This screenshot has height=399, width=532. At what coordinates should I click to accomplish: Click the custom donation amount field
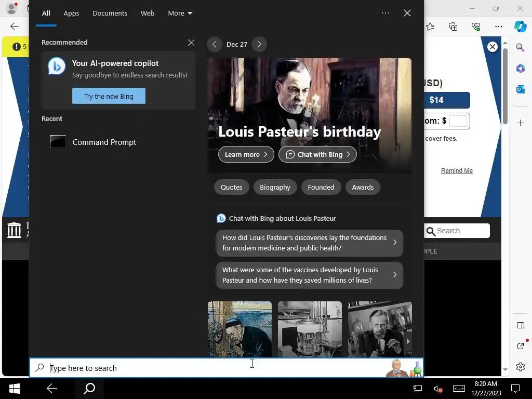[458, 121]
